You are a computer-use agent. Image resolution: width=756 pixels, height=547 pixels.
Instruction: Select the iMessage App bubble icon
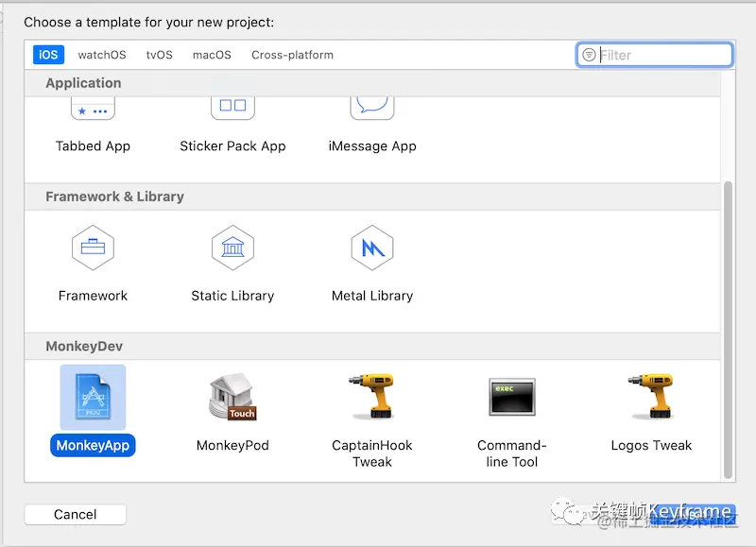pos(372,109)
